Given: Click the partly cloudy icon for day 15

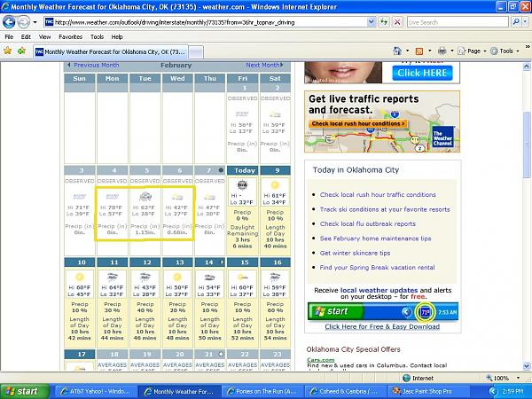Looking at the screenshot, I should pos(242,278).
